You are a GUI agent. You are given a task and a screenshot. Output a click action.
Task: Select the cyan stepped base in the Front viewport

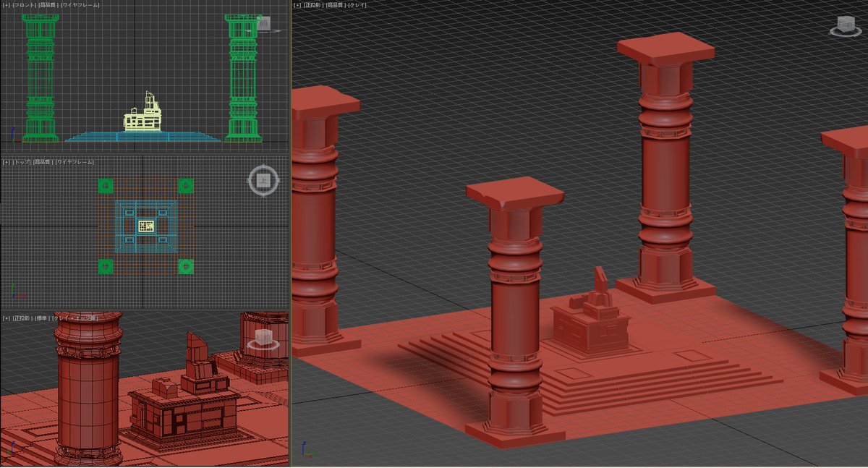142,137
